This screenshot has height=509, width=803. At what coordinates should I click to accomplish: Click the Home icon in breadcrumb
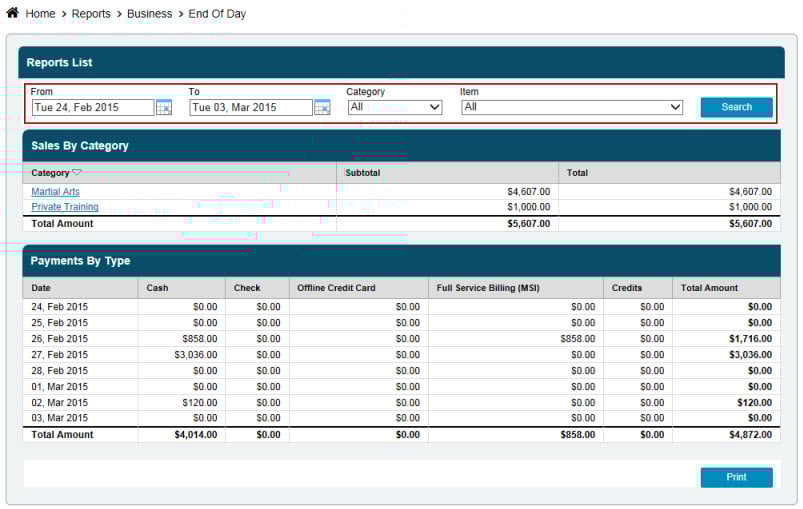point(12,13)
